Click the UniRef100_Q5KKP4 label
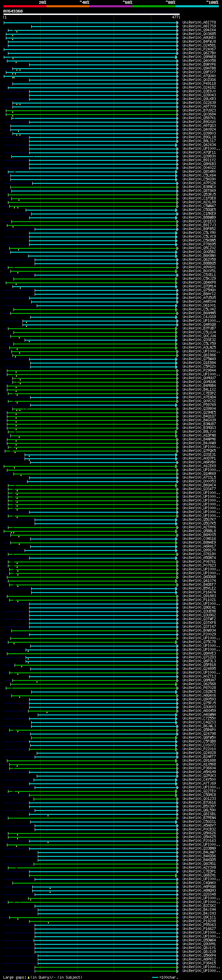The image size is (222, 980). point(199,955)
